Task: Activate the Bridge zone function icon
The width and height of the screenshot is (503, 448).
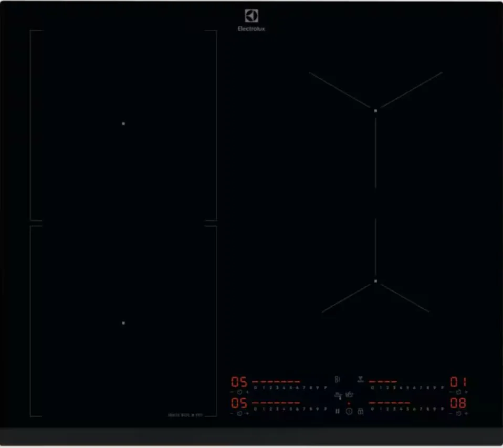Action: click(337, 379)
